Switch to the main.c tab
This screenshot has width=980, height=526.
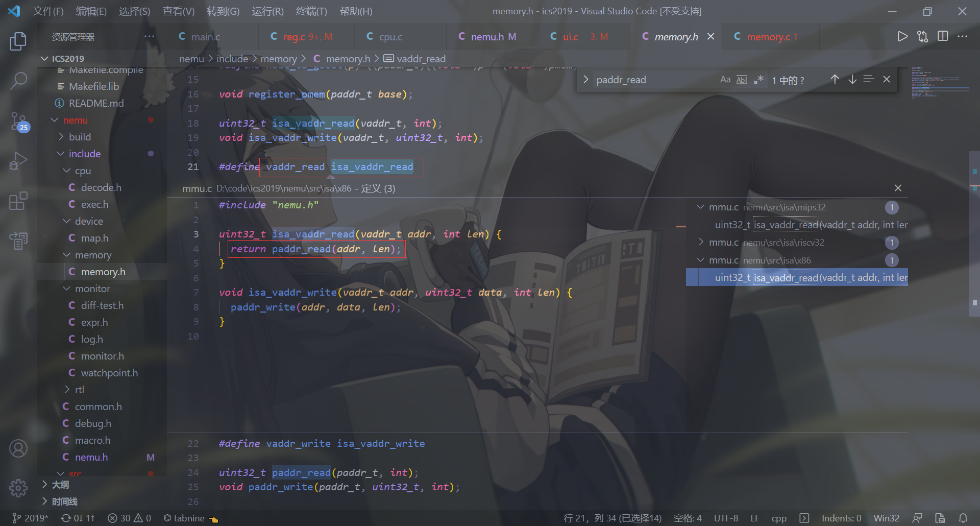point(206,37)
